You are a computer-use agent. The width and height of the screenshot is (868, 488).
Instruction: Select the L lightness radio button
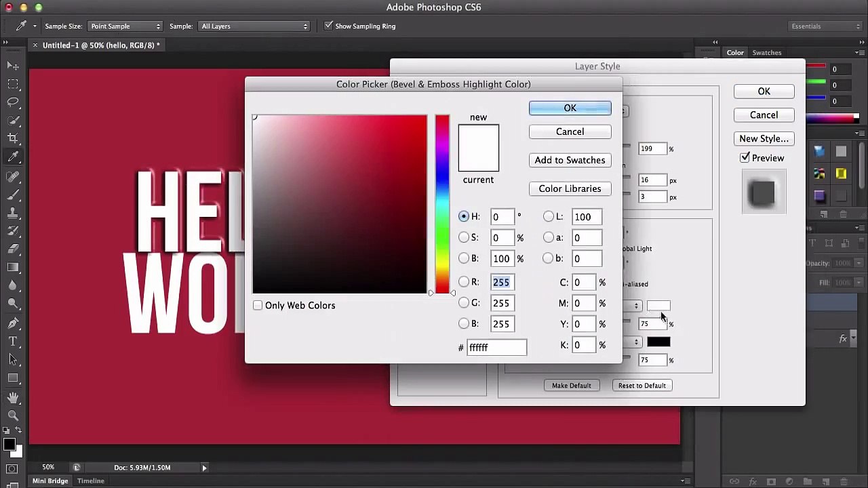coord(549,216)
